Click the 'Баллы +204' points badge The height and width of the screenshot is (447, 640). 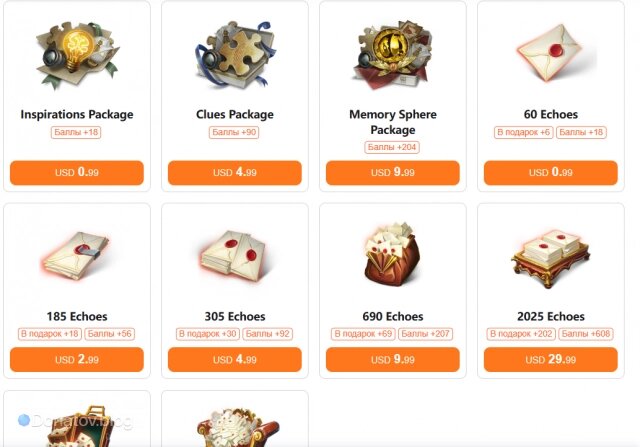point(392,147)
